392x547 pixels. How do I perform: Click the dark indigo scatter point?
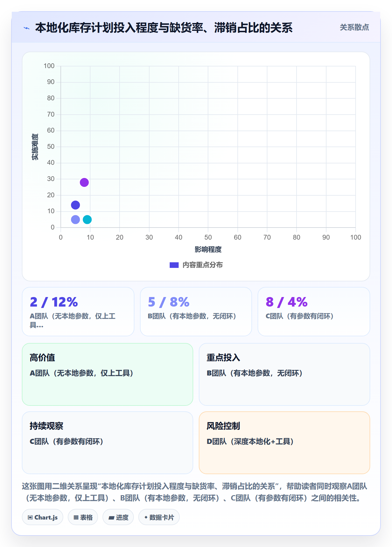(75, 205)
